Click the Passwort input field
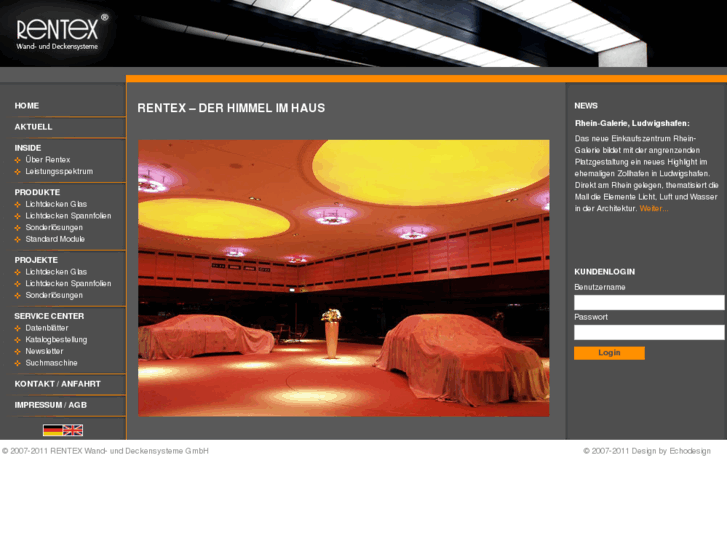 pos(649,332)
